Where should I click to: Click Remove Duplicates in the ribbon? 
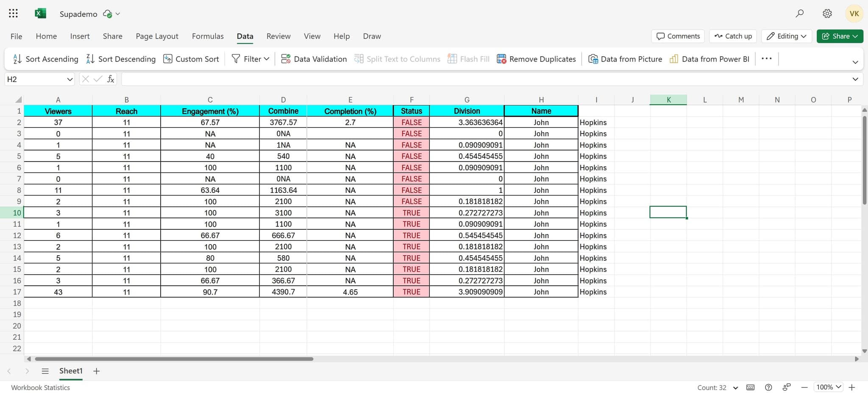click(536, 59)
